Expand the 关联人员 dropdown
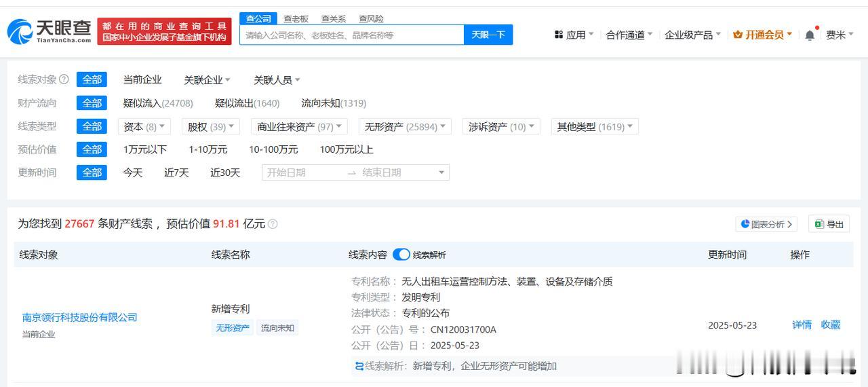The width and height of the screenshot is (868, 387). coord(277,80)
